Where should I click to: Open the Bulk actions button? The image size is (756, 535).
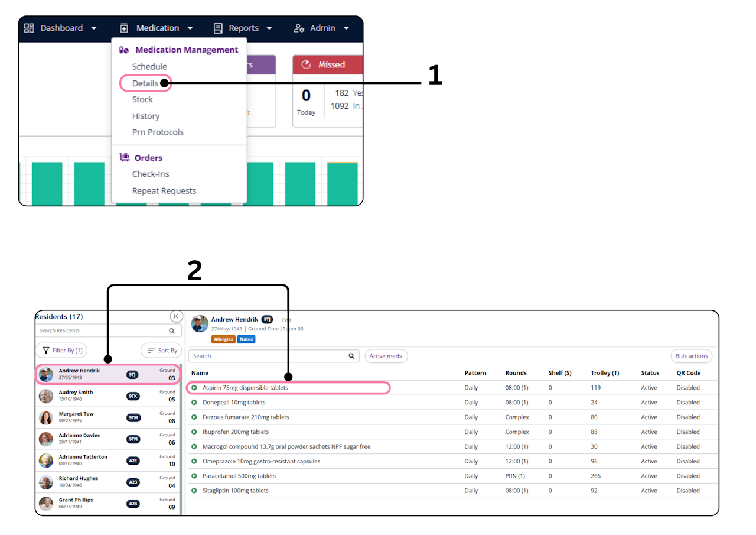click(692, 356)
